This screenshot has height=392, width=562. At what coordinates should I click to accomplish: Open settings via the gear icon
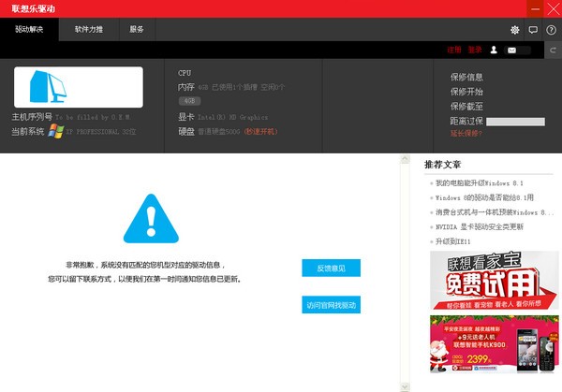[x=515, y=30]
